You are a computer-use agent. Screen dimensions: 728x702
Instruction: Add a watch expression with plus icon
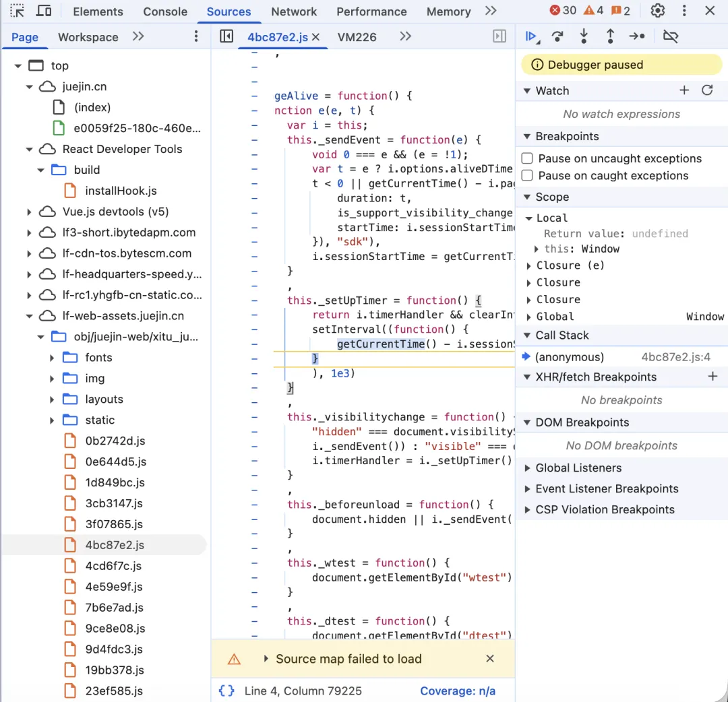(684, 90)
